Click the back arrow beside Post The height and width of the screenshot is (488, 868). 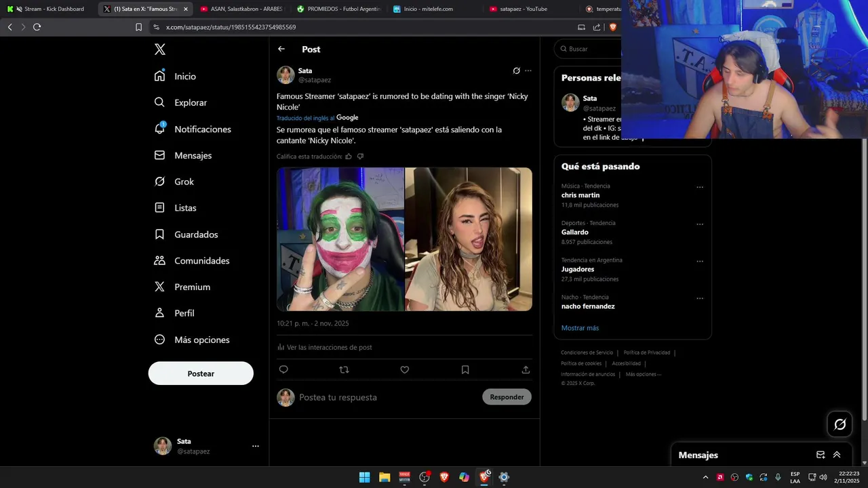pyautogui.click(x=281, y=49)
